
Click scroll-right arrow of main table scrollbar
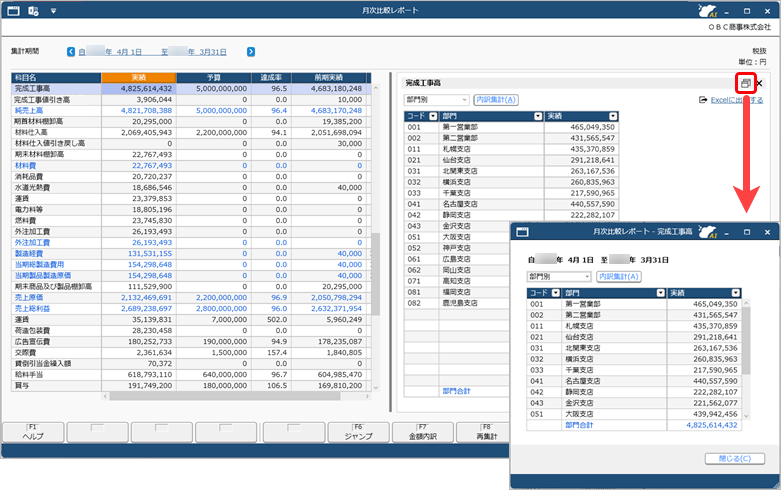[367, 396]
